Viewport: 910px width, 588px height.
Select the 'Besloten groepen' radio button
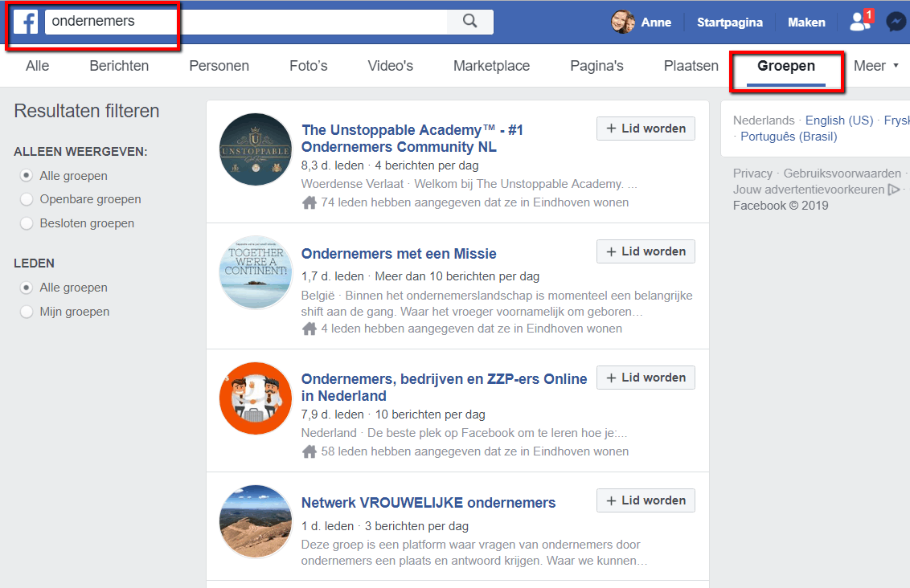(x=26, y=223)
